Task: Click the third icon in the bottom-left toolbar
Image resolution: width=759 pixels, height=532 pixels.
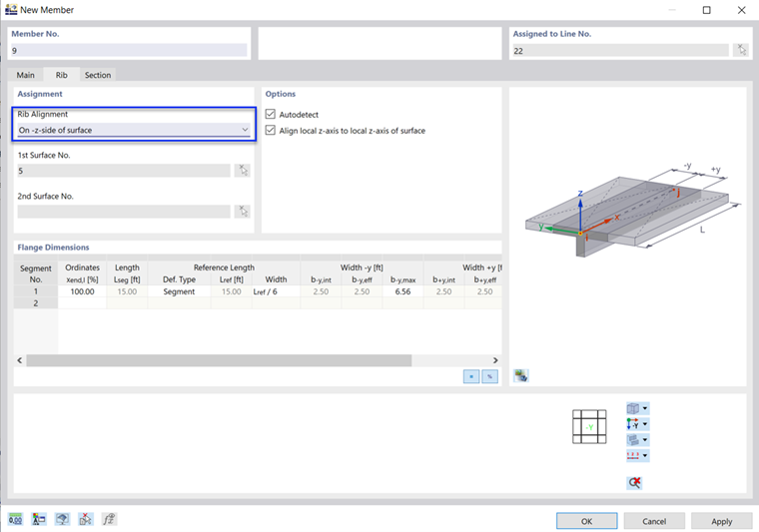Action: click(x=62, y=519)
